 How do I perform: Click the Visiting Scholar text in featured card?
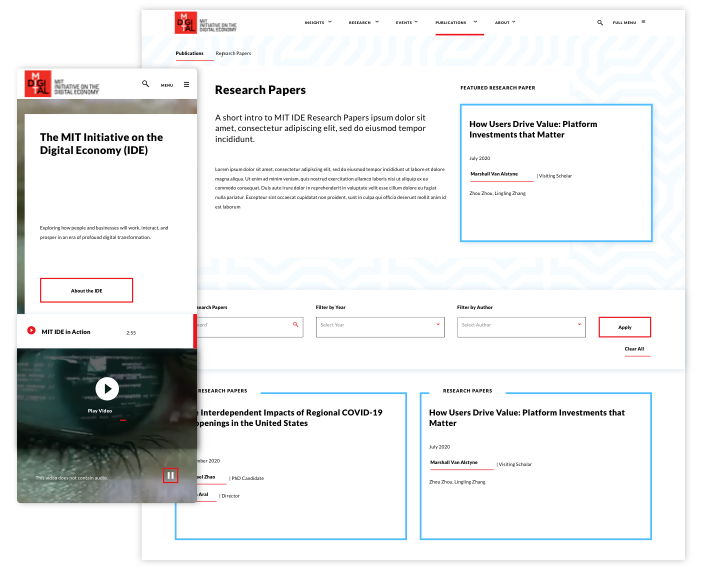(555, 176)
